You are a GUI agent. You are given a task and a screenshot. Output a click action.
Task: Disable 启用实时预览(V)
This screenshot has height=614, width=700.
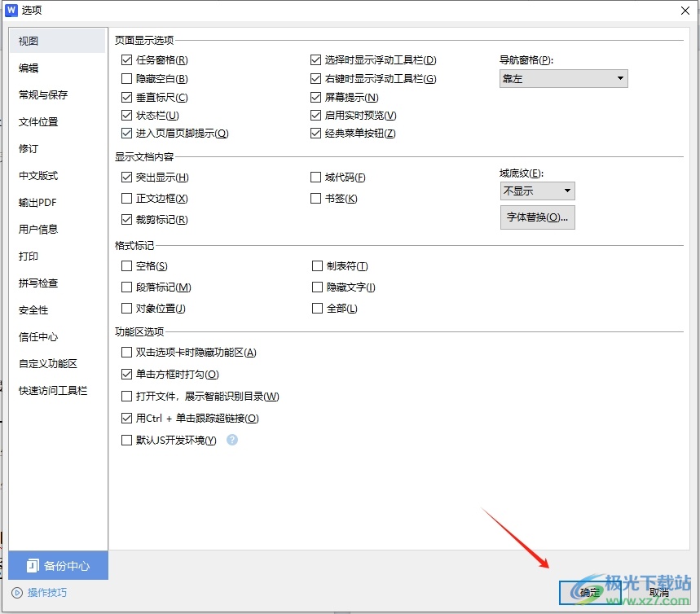tap(315, 115)
